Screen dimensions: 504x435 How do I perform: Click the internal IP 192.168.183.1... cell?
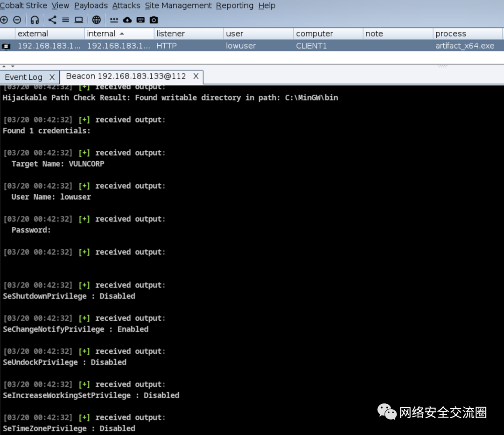[119, 46]
